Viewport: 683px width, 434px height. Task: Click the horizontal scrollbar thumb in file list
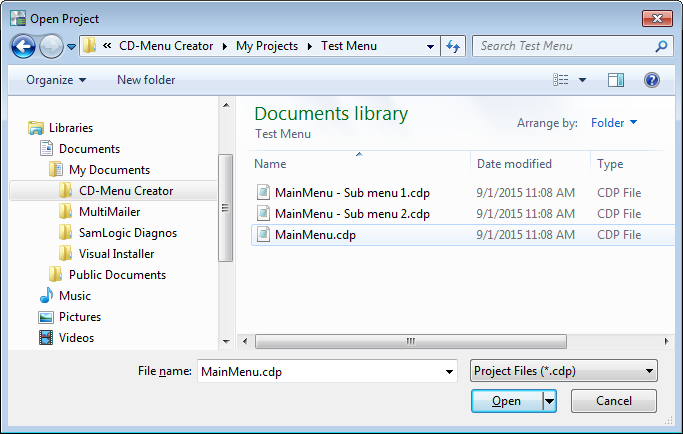point(410,341)
